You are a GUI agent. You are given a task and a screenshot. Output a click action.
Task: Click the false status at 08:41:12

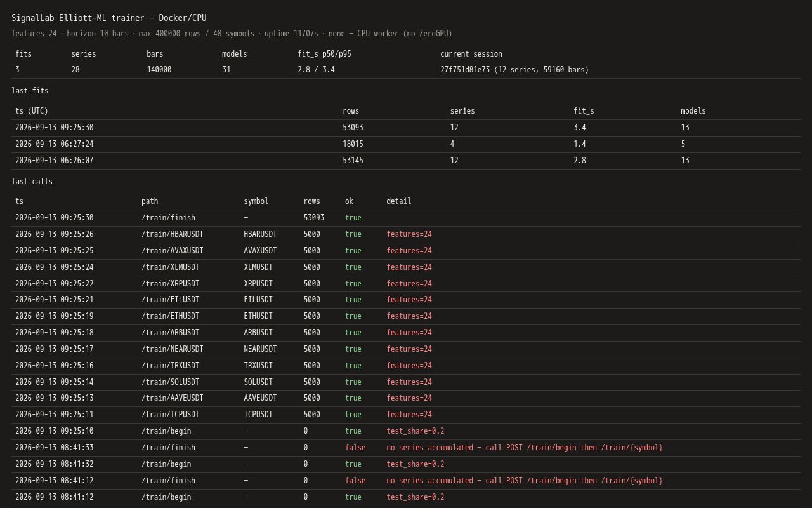pos(355,481)
